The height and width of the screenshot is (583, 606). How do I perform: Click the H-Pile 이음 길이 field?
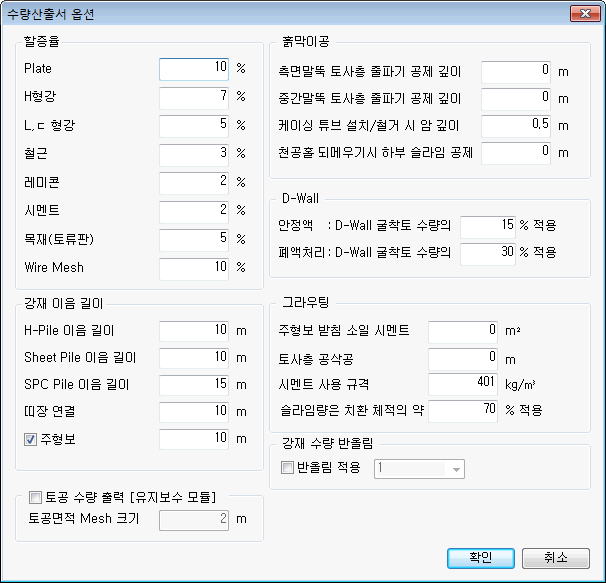[x=194, y=330]
